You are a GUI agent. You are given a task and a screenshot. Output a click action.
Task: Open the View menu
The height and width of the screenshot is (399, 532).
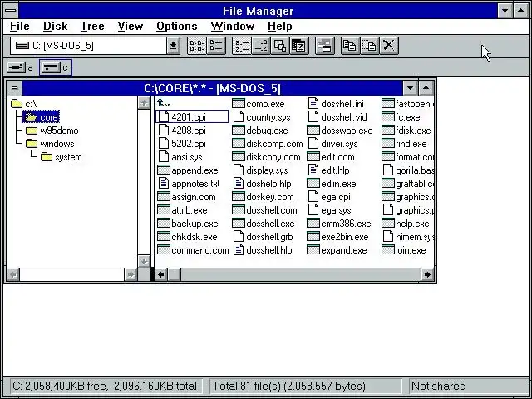pyautogui.click(x=131, y=27)
